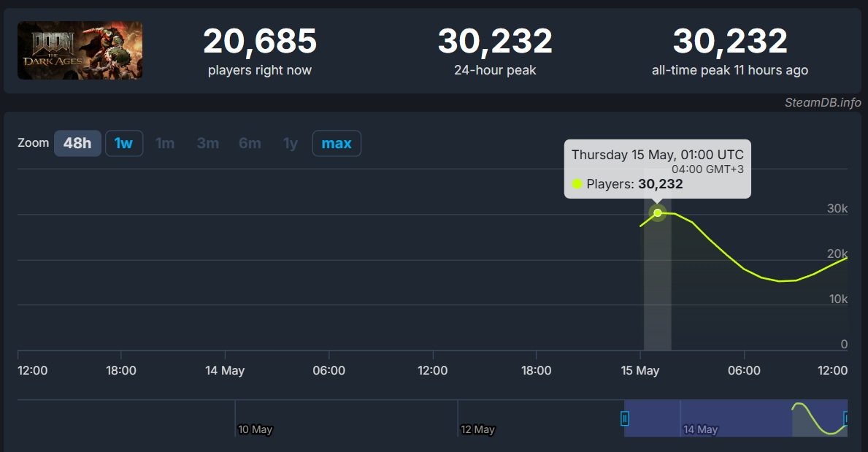Screen dimensions: 868x452
Task: Select the 6m zoom range
Action: pyautogui.click(x=250, y=143)
